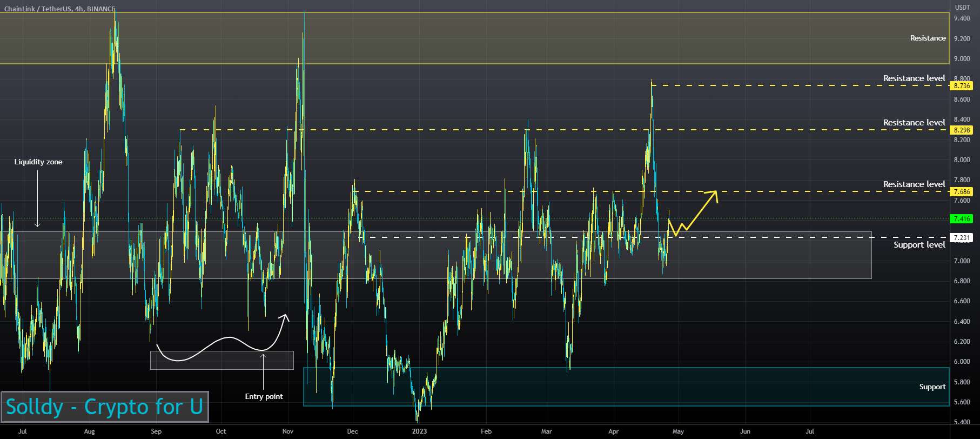Click 6.000 on the price axis
This screenshot has height=439, width=980.
[962, 362]
